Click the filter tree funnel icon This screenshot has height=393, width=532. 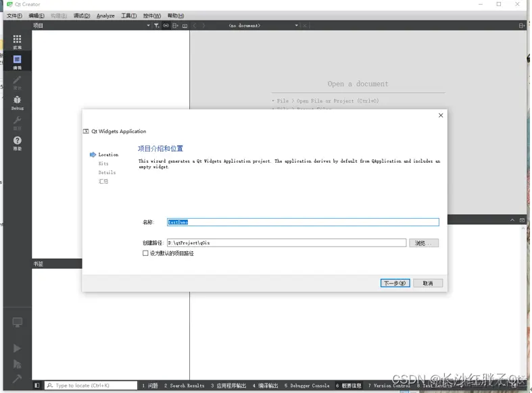pyautogui.click(x=156, y=26)
